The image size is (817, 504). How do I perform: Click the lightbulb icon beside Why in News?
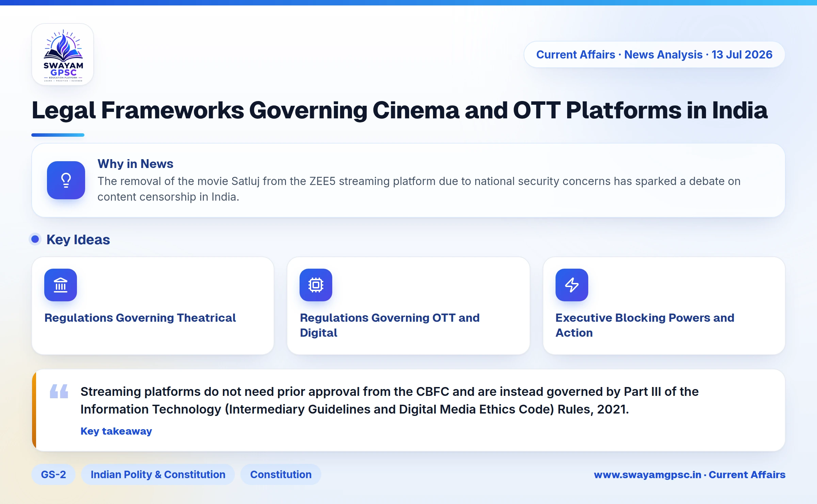click(66, 180)
